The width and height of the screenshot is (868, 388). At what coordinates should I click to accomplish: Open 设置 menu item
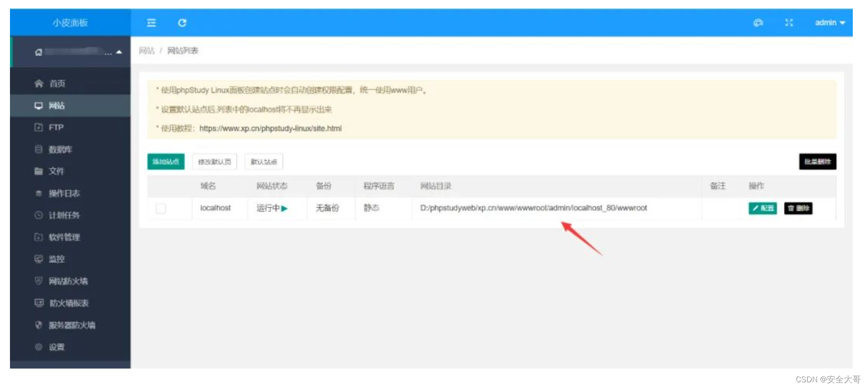(70, 347)
